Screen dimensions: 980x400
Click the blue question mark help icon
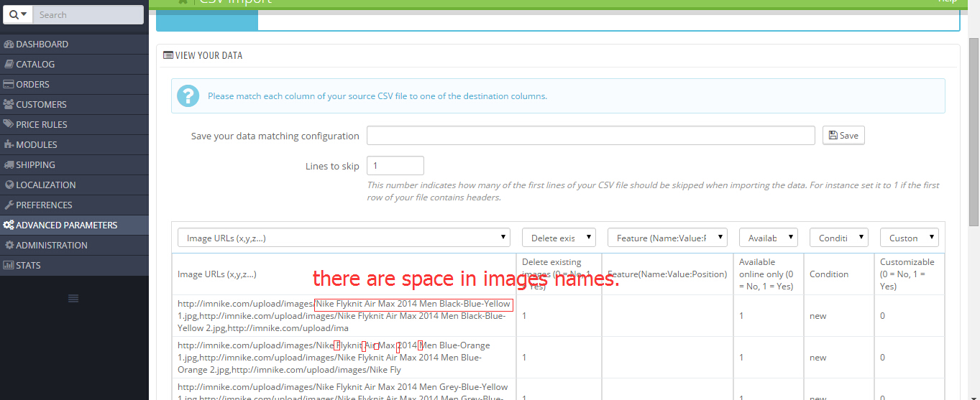coord(188,96)
